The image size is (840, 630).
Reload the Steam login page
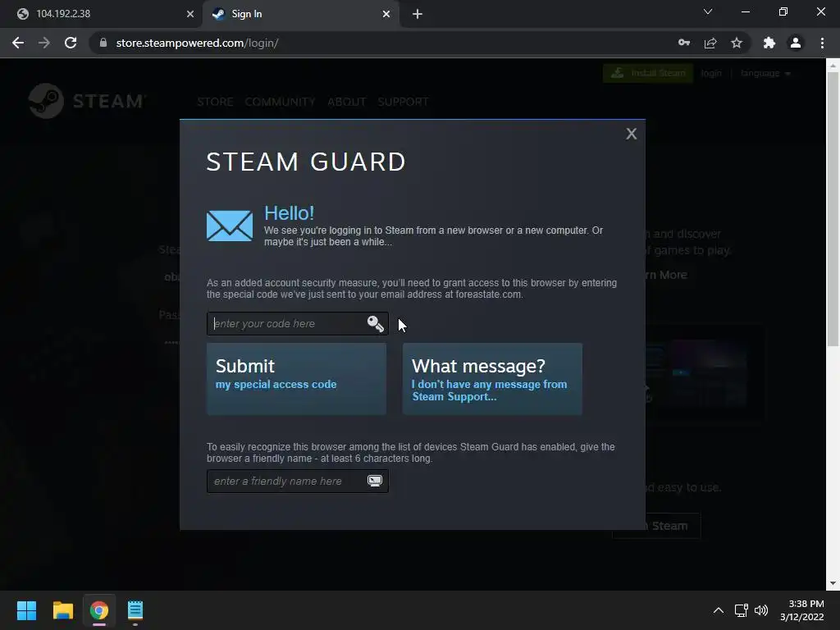(71, 43)
